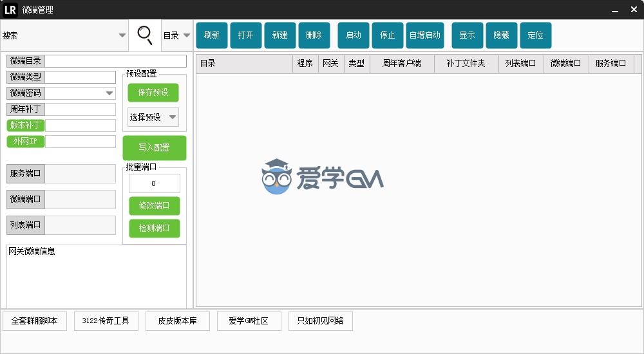
Task: Focus the 外网IP input field
Action: point(80,141)
